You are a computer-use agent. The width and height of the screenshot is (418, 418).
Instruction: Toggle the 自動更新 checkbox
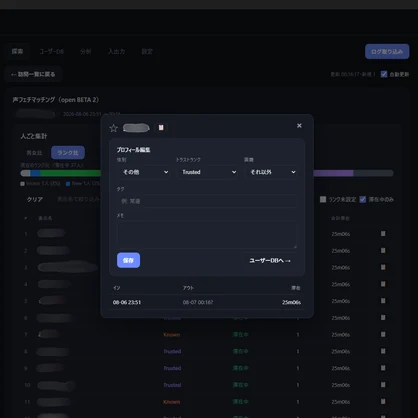click(384, 74)
